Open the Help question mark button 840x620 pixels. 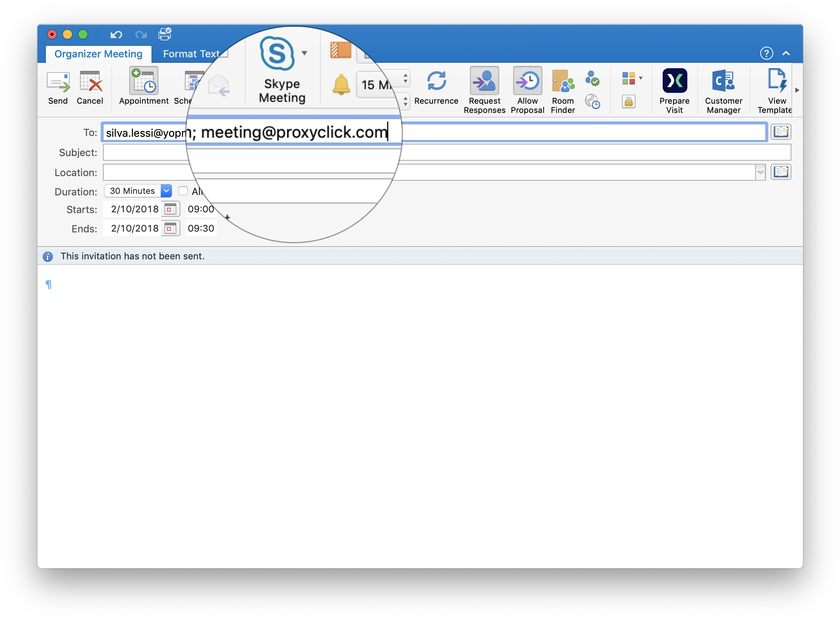[x=766, y=53]
